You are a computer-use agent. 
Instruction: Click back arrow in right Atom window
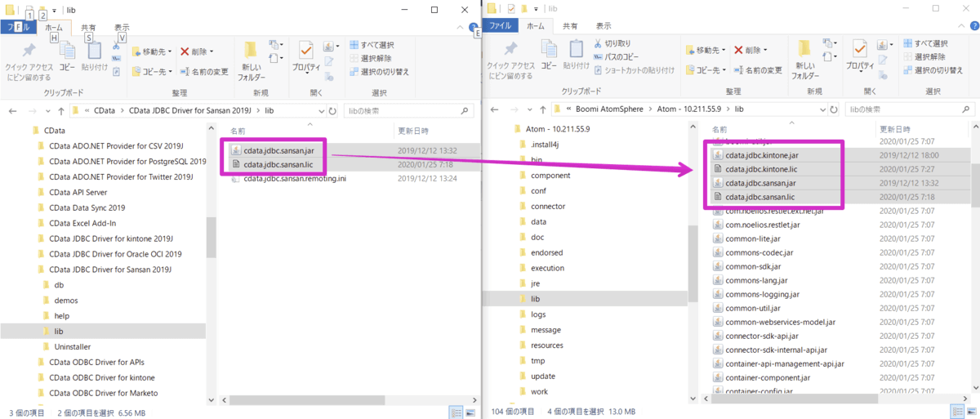494,109
